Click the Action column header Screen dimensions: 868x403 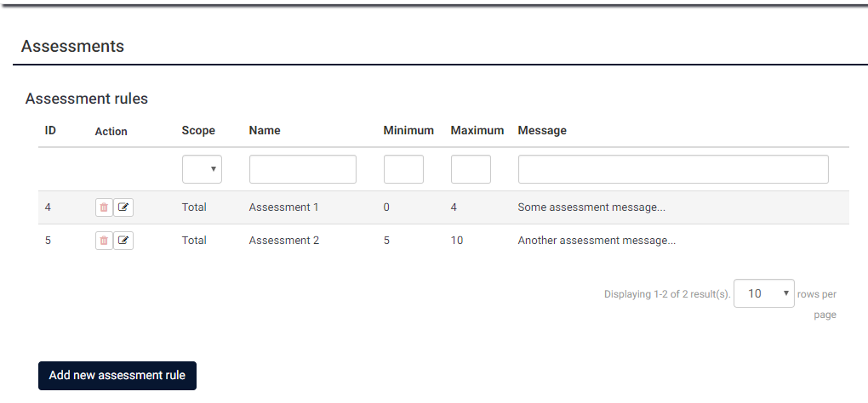[111, 132]
